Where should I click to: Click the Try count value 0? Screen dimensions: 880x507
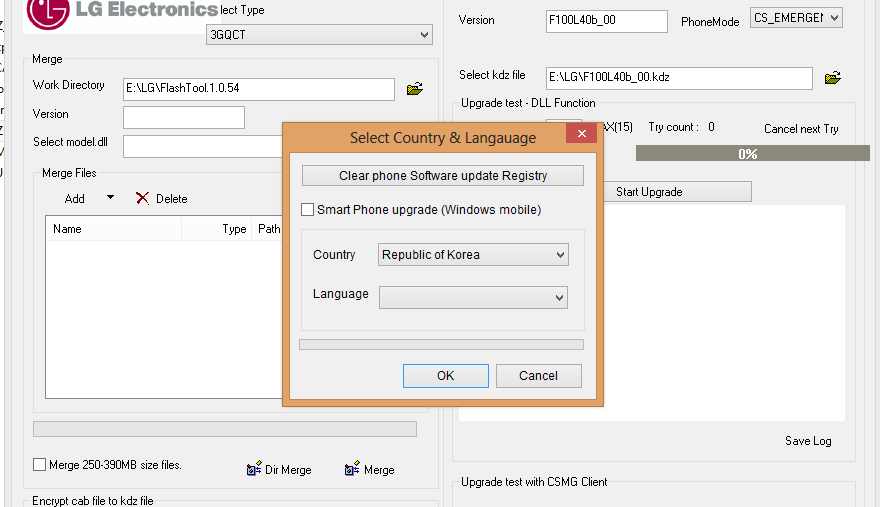[x=711, y=127]
